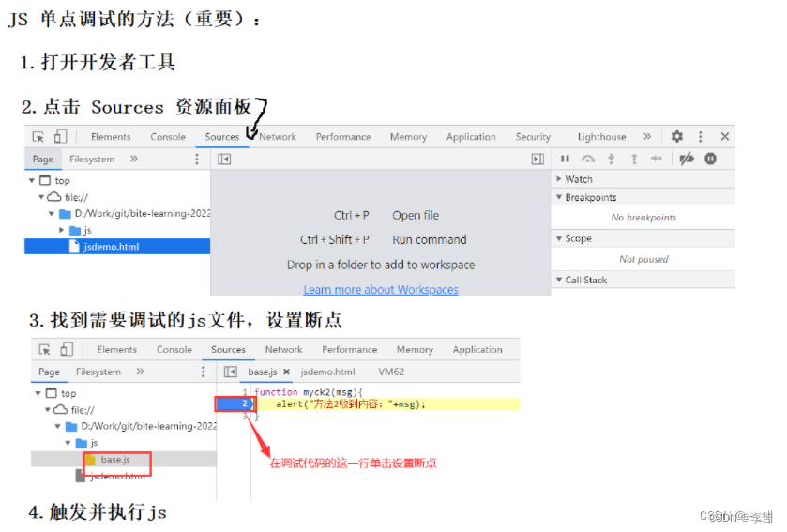The image size is (787, 532).
Task: Show more navigator tabs in the base.js DevTools panel
Action: tap(140, 372)
